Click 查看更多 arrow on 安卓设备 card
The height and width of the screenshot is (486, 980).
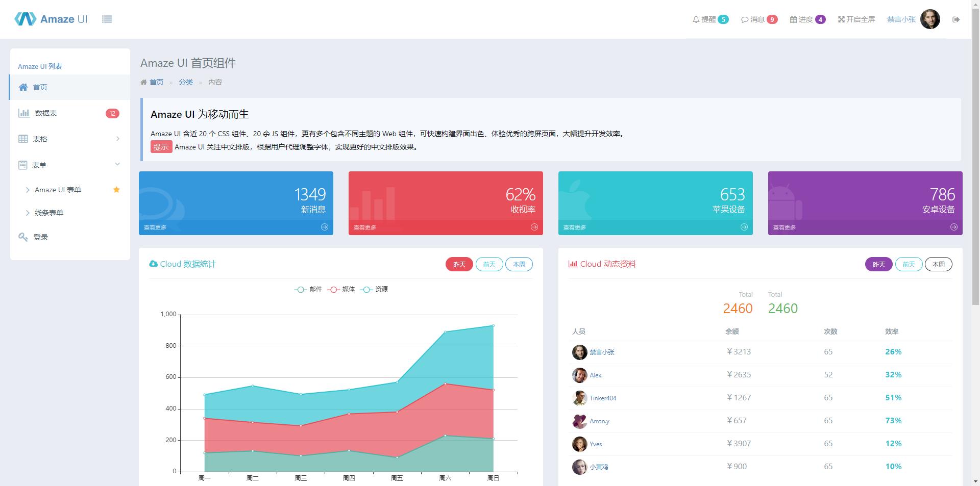pos(954,227)
